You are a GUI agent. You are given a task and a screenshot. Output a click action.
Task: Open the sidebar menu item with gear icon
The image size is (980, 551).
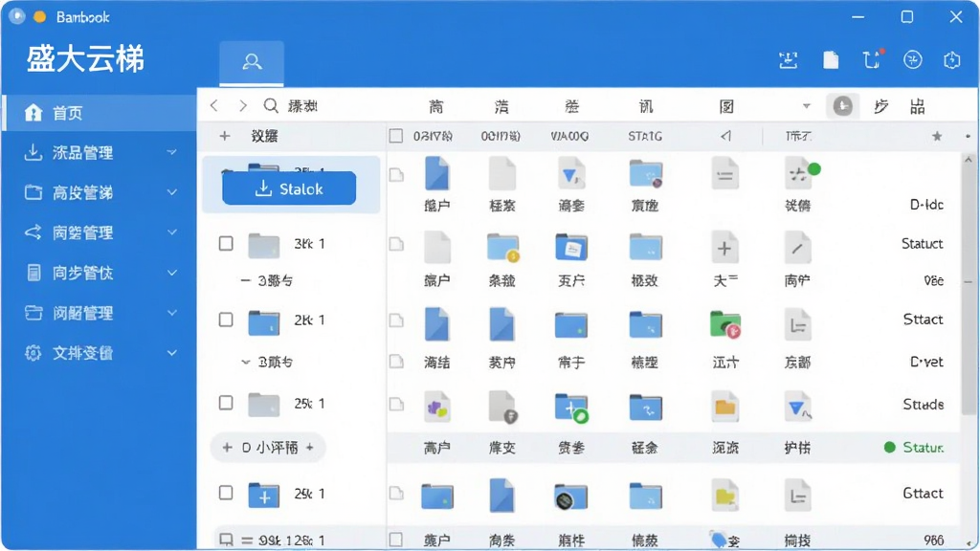[x=100, y=353]
